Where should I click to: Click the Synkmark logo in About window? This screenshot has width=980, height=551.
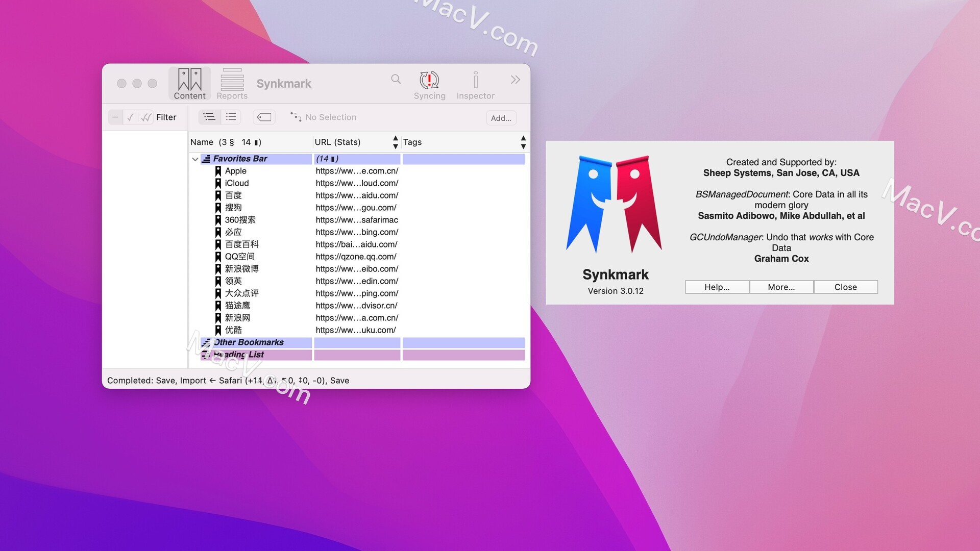click(614, 204)
